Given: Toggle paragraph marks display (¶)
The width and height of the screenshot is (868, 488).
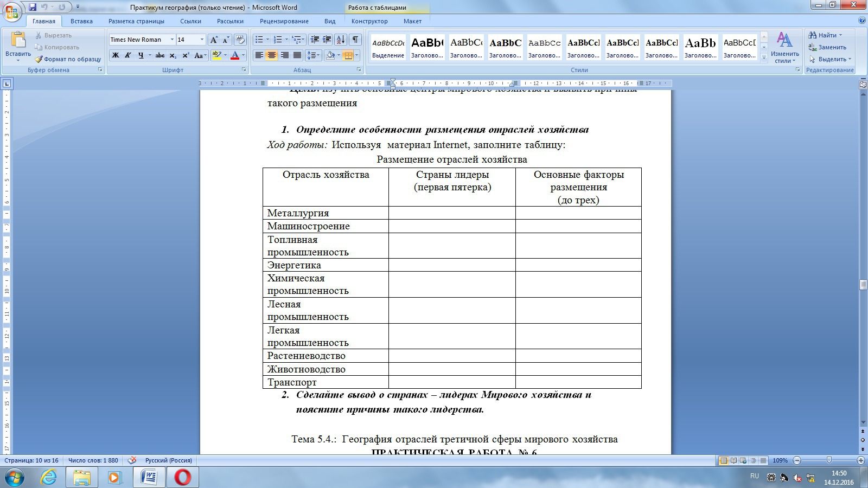Looking at the screenshot, I should (x=355, y=40).
